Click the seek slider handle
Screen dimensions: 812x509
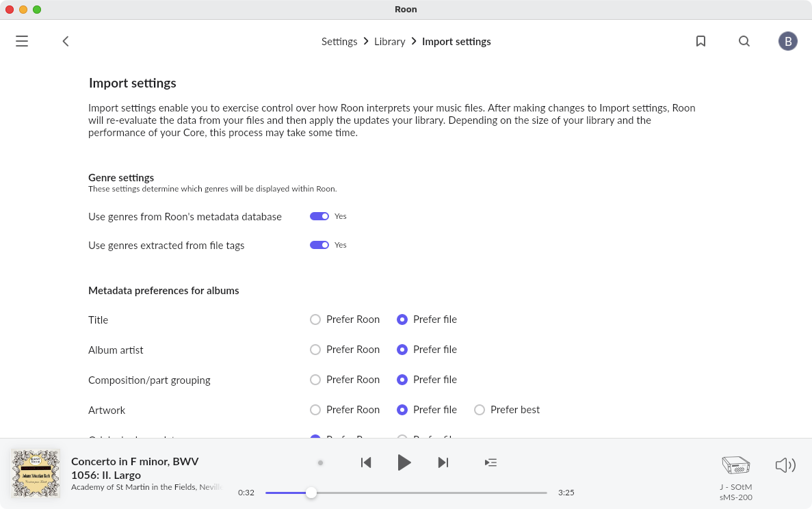coord(311,493)
